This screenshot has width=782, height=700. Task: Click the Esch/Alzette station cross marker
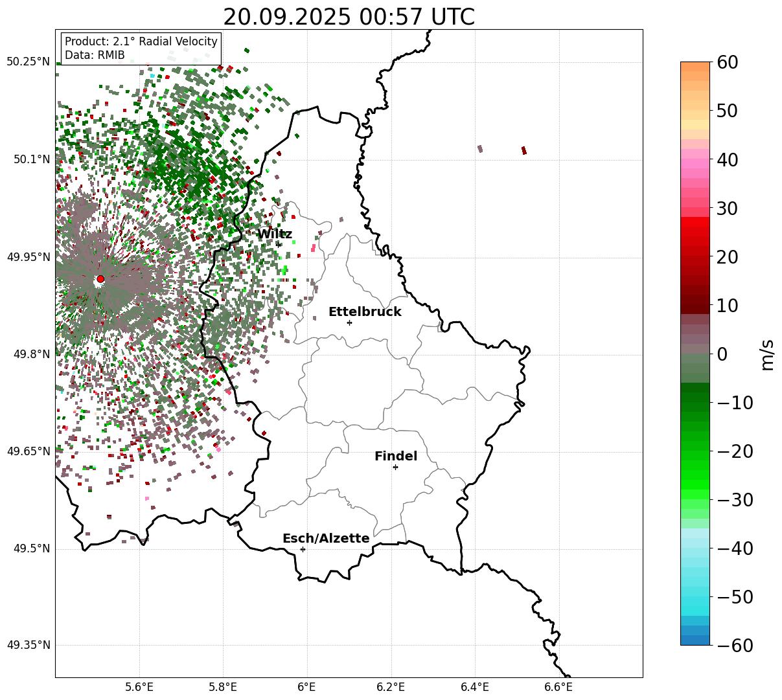click(303, 549)
